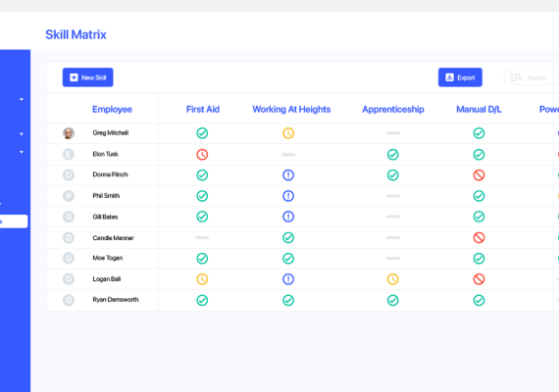Open employee Moe Togan
The width and height of the screenshot is (559, 392).
click(x=107, y=258)
